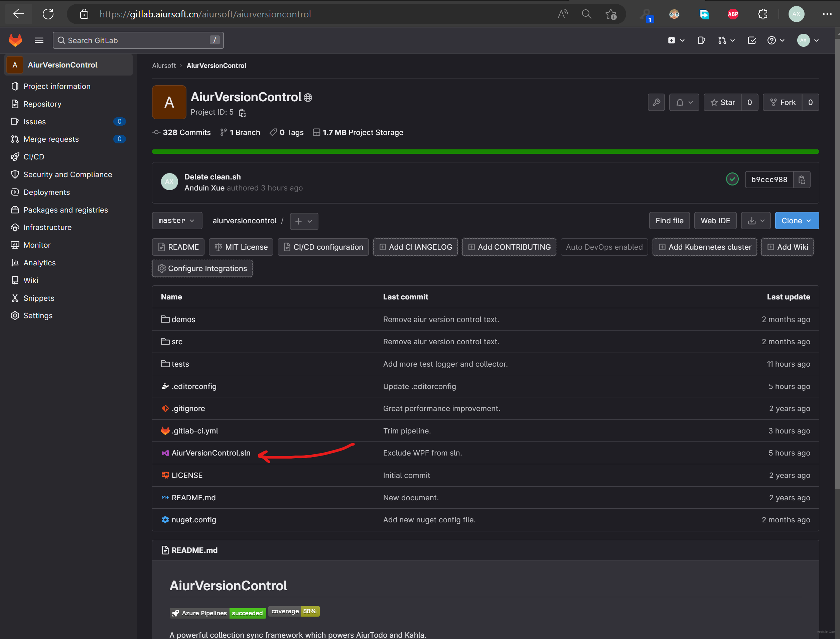Copy the Project ID to clipboard
Screen dimensions: 840x639
coord(242,113)
